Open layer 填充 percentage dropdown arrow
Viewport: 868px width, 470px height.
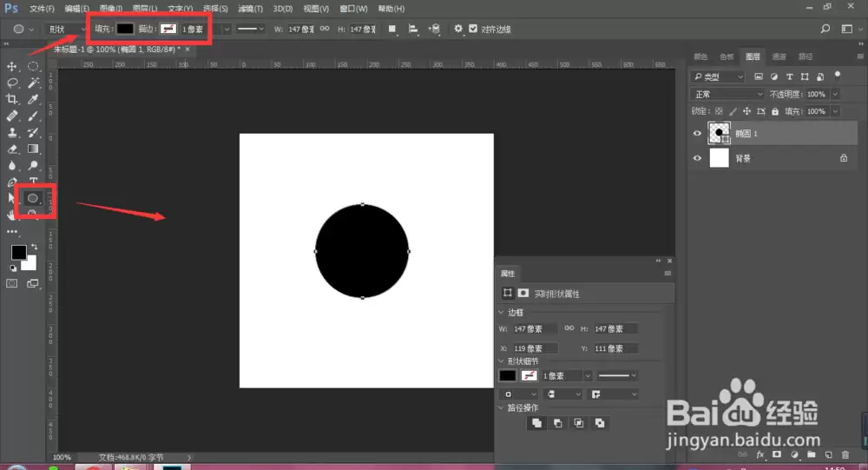tap(835, 111)
